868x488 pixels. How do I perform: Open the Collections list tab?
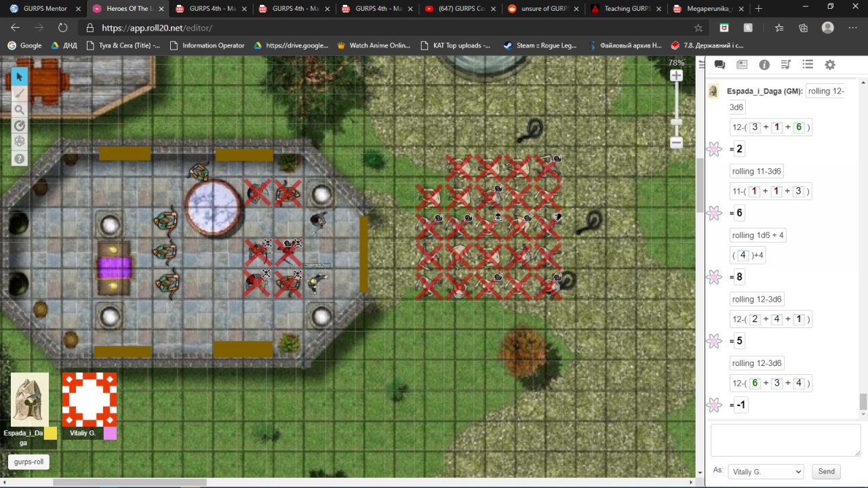(808, 65)
